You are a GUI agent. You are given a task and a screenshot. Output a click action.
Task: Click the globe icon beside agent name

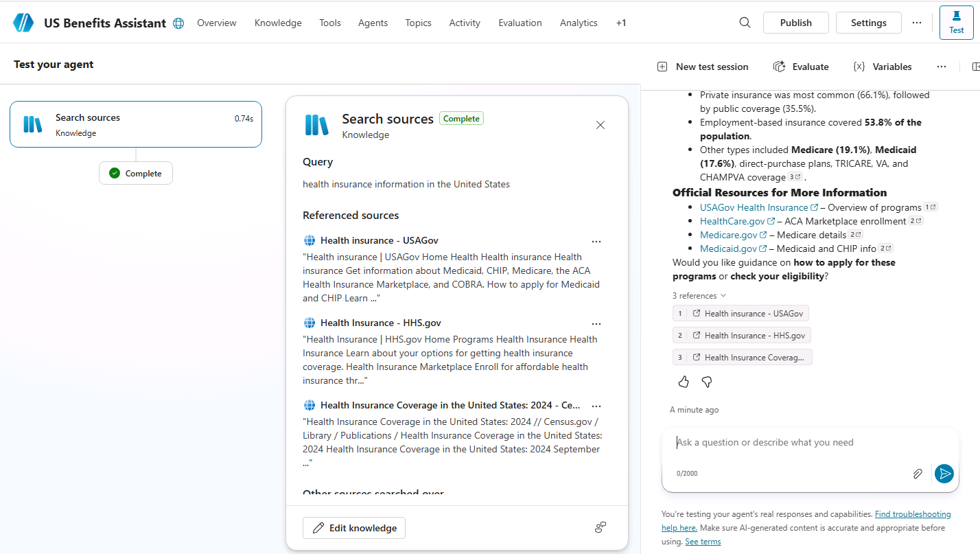178,23
